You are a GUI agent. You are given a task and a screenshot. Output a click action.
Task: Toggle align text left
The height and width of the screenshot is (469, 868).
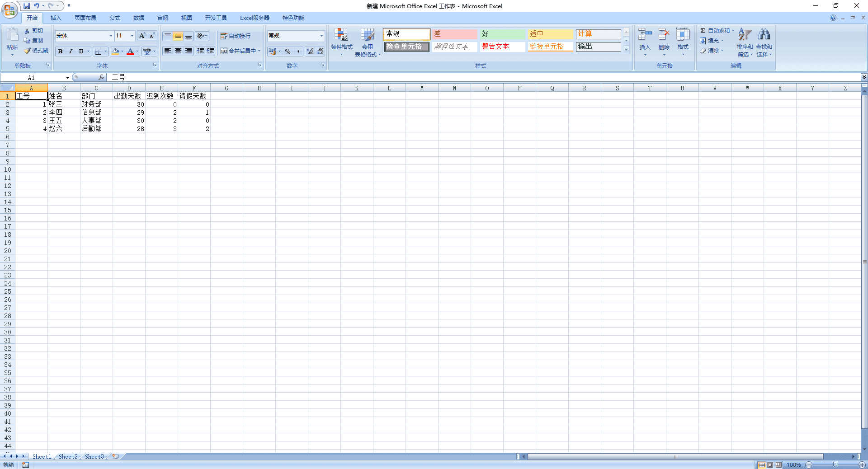click(167, 51)
